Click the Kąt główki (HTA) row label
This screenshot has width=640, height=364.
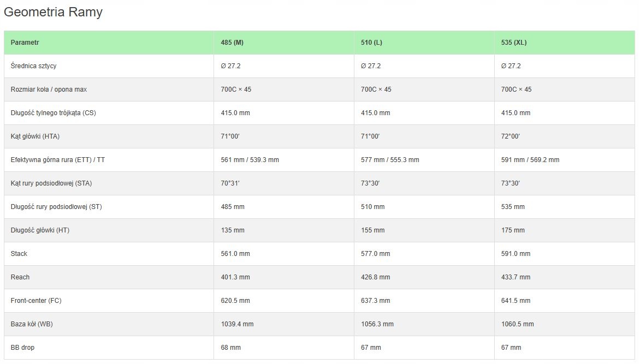coord(35,136)
